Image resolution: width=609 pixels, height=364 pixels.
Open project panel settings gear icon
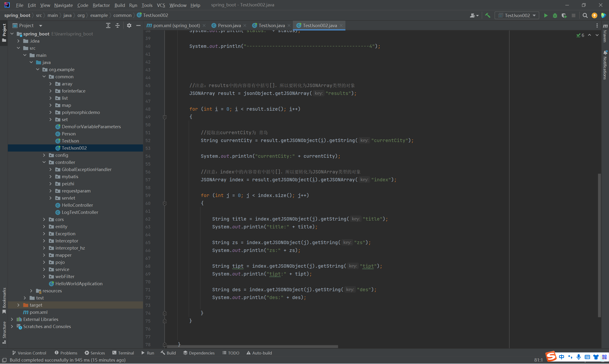point(129,25)
